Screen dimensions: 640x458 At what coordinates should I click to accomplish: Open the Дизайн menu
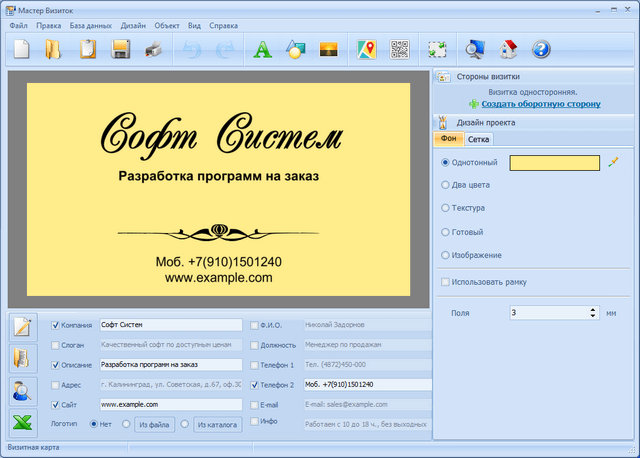[133, 25]
